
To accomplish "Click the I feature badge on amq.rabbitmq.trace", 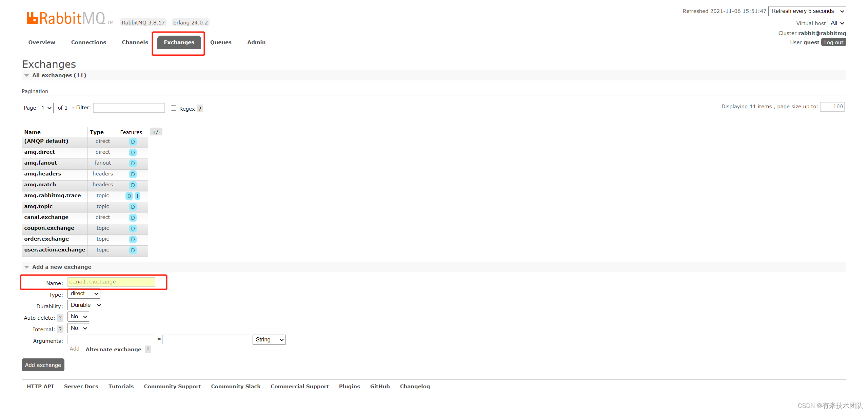I will pos(137,196).
